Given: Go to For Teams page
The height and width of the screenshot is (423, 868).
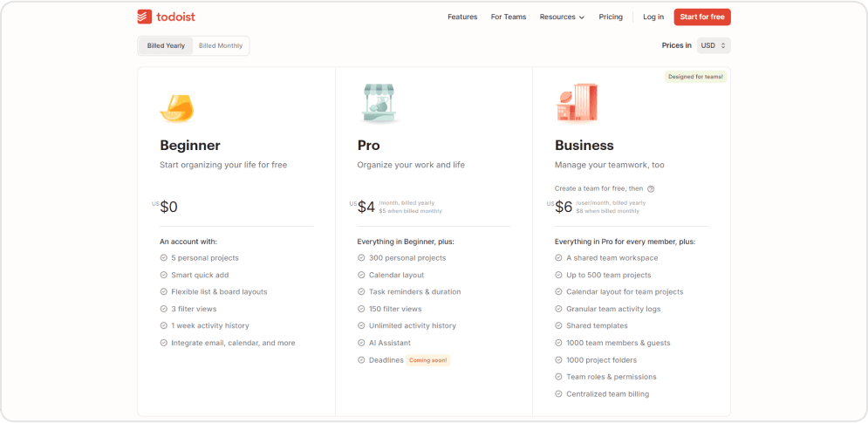Looking at the screenshot, I should pos(509,17).
